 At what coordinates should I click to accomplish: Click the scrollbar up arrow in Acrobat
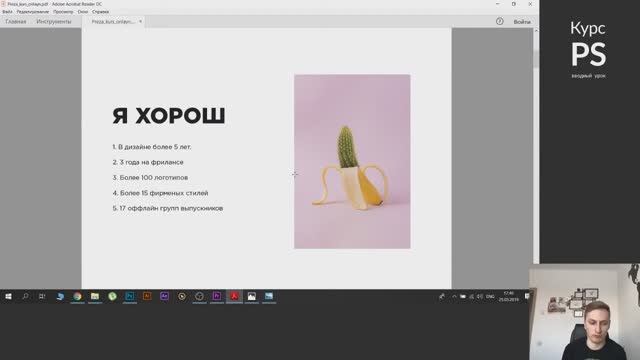[x=536, y=31]
